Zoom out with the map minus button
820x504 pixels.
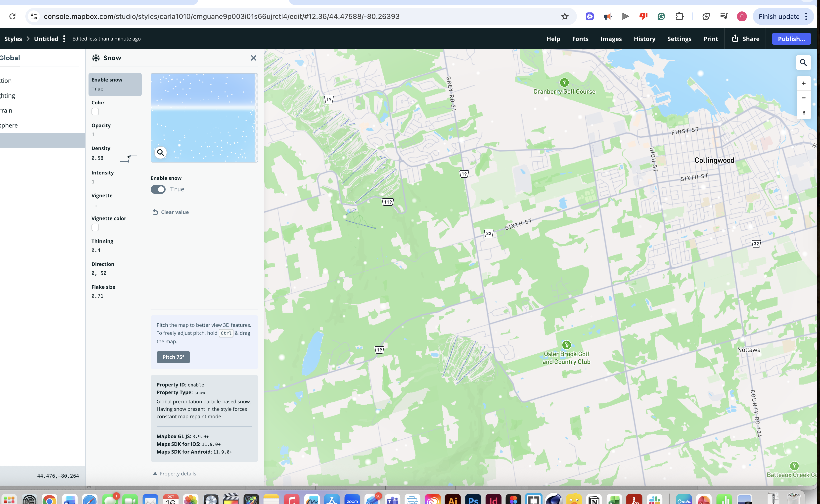pyautogui.click(x=804, y=98)
